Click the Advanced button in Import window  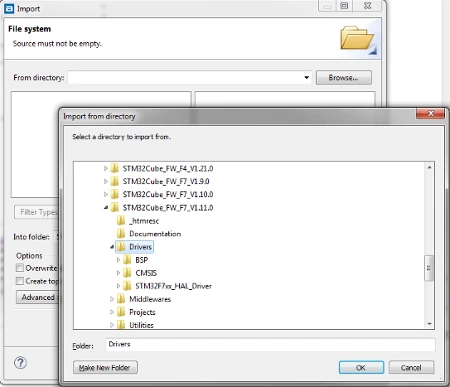point(37,297)
